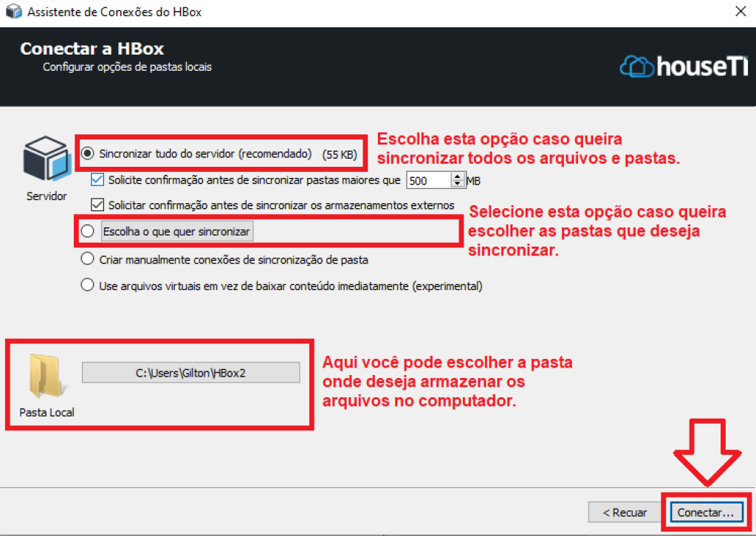Increase folder size limit with up arrow
756x536 pixels.
458,176
